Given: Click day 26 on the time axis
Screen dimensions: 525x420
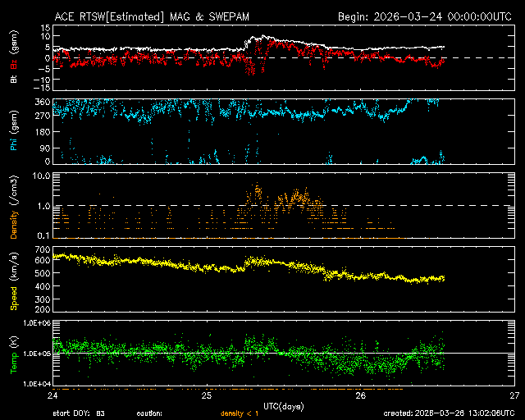Looking at the screenshot, I should 360,395.
